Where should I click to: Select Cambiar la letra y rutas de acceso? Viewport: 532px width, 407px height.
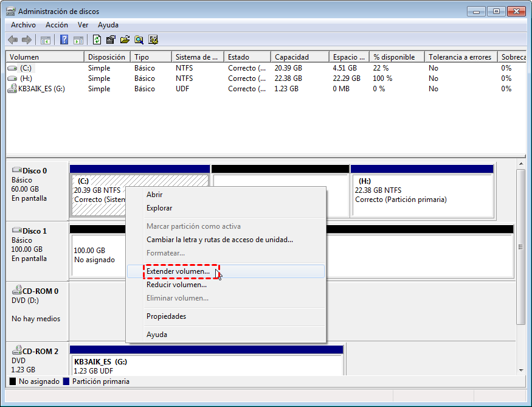(219, 240)
